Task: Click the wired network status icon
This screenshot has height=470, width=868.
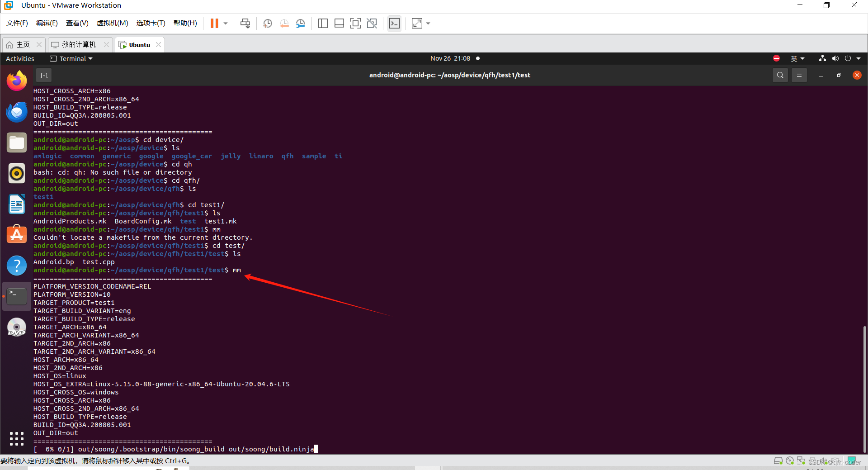Action: point(822,58)
